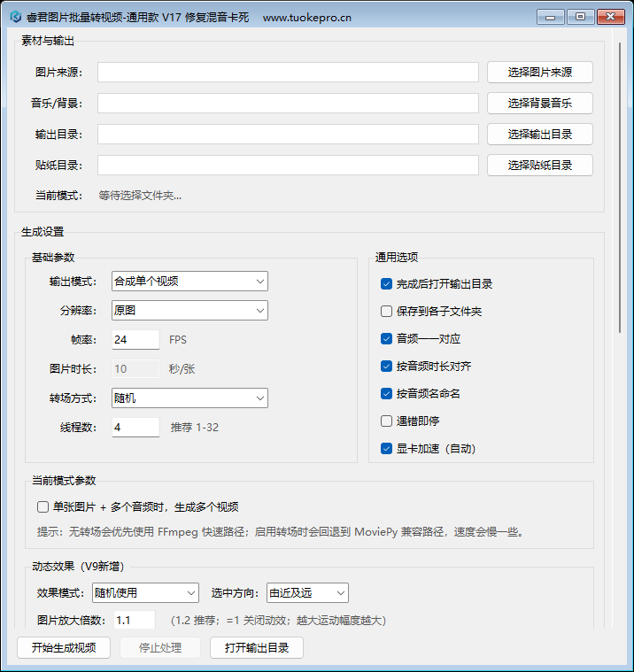Click the app logo icon in title bar

pos(15,17)
